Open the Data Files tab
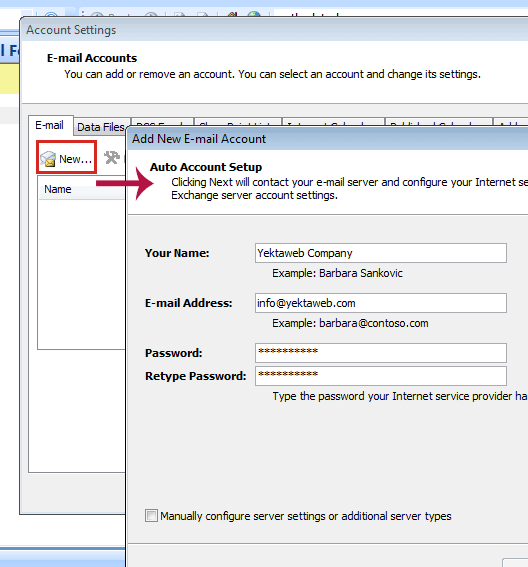Viewport: 528px width, 567px height. click(x=101, y=127)
